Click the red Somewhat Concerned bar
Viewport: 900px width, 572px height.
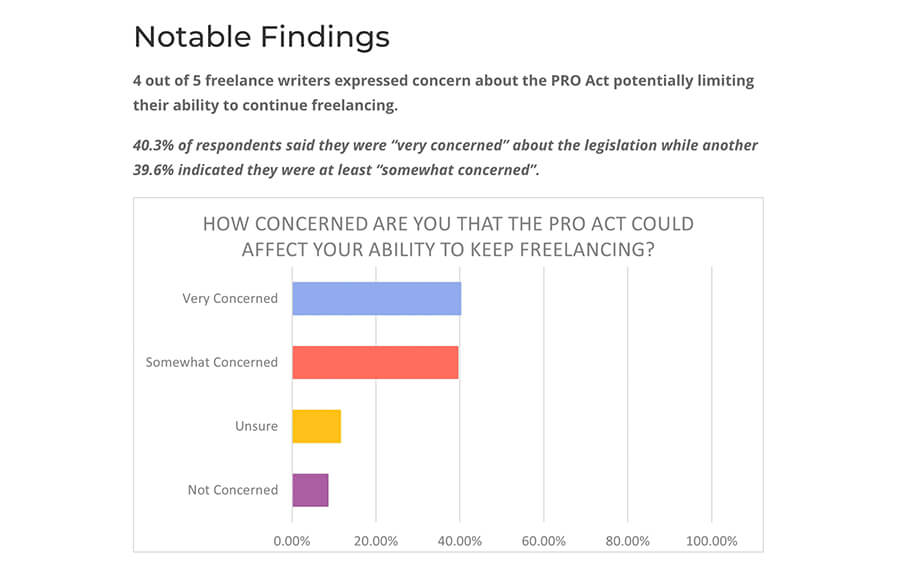click(x=375, y=362)
